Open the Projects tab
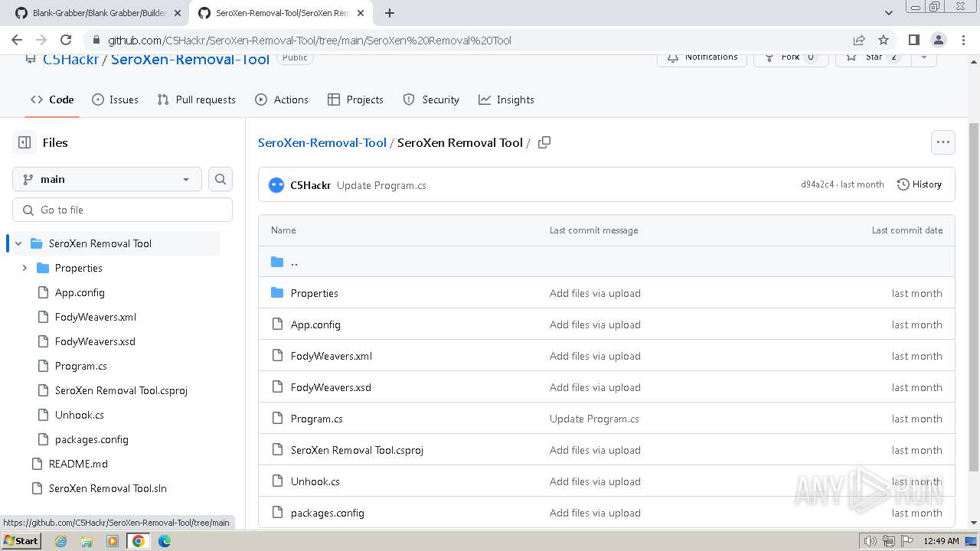980x551 pixels. pyautogui.click(x=355, y=99)
